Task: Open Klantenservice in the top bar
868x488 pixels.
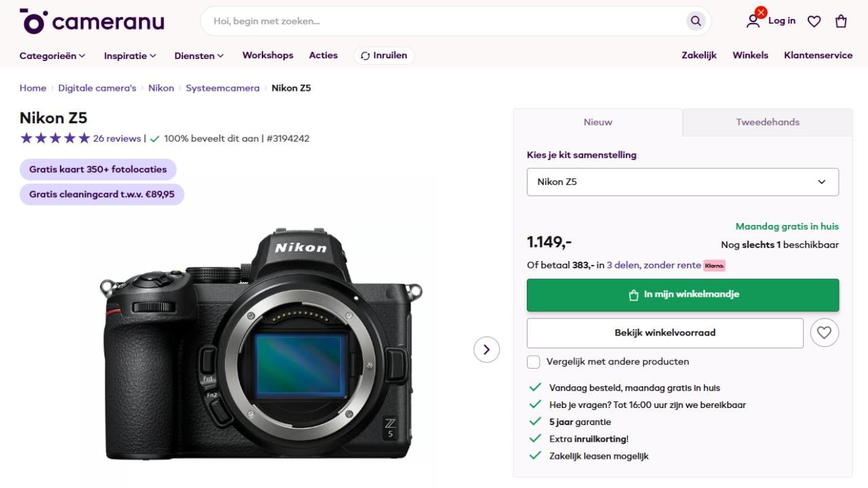Action: (x=818, y=56)
